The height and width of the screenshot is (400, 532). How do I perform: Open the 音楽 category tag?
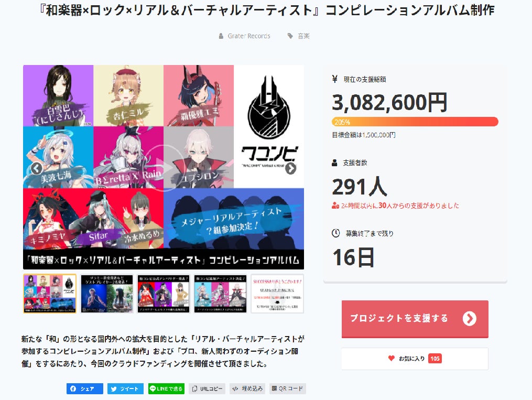pyautogui.click(x=303, y=36)
